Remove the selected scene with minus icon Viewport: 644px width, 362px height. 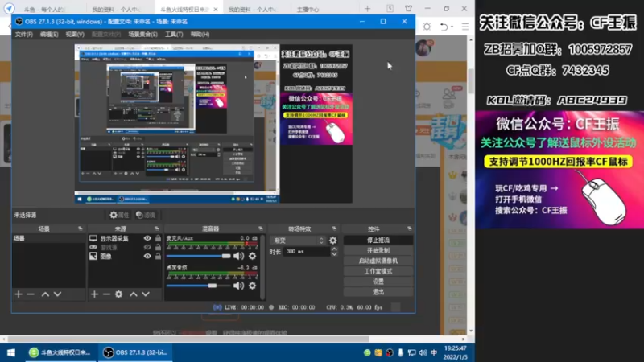click(31, 294)
